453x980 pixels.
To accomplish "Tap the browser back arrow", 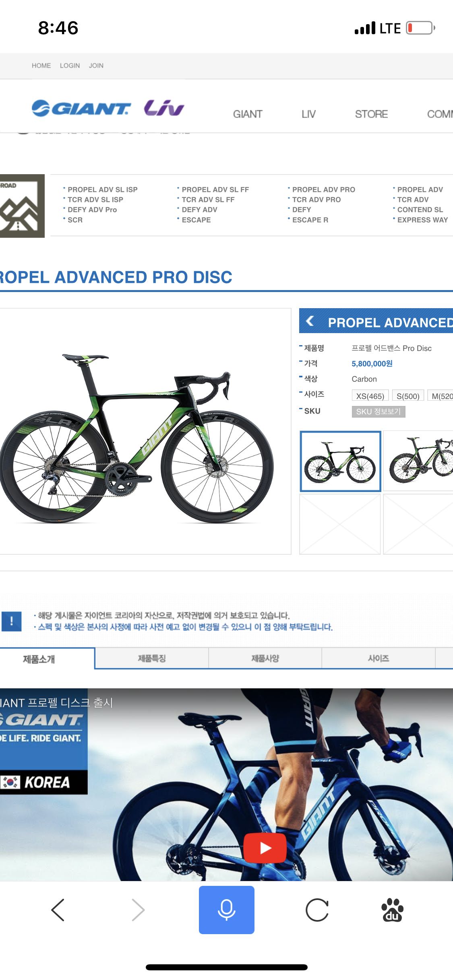I will point(58,910).
